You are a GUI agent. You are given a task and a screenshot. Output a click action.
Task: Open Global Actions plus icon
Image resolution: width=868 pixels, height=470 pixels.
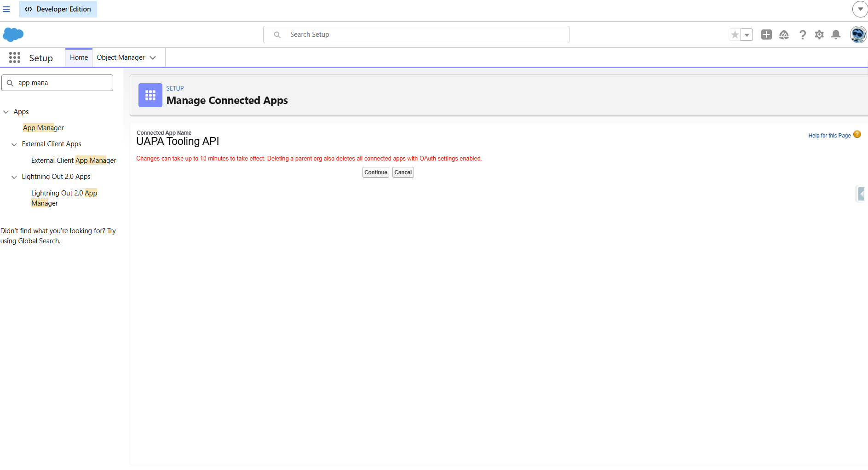766,34
